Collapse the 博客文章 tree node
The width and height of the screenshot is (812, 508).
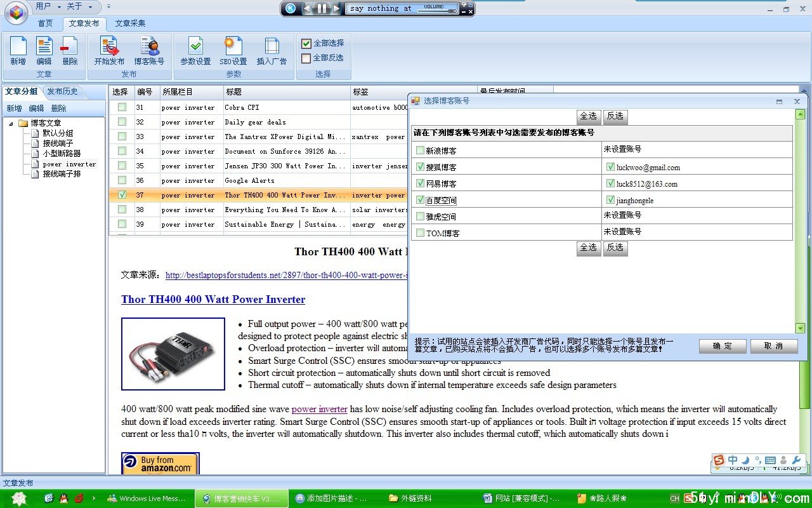point(11,123)
